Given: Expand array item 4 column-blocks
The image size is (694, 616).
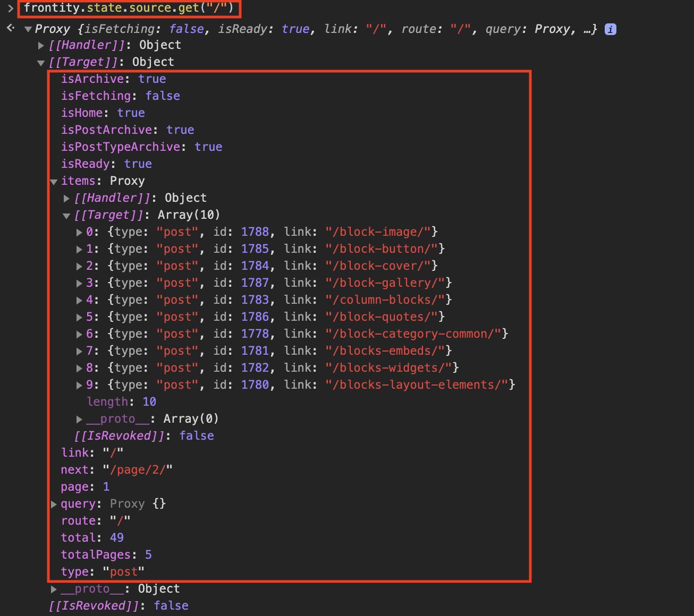Looking at the screenshot, I should (x=79, y=300).
